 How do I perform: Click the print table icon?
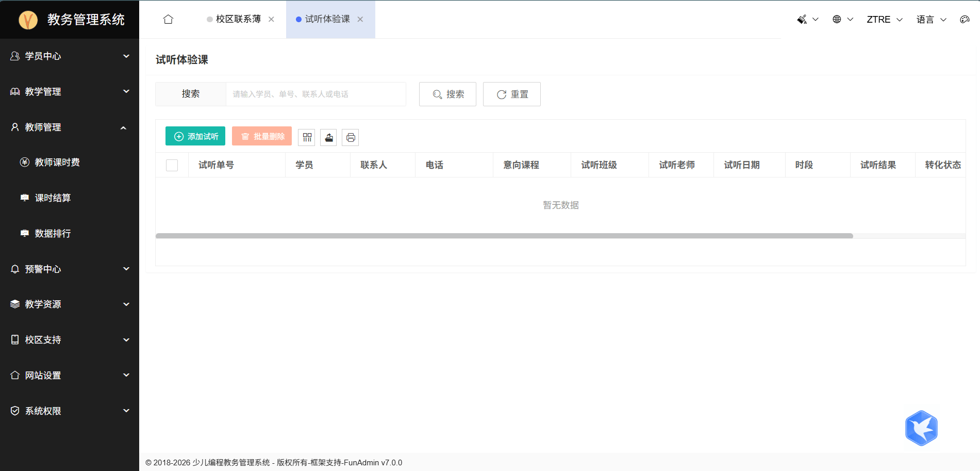click(351, 137)
